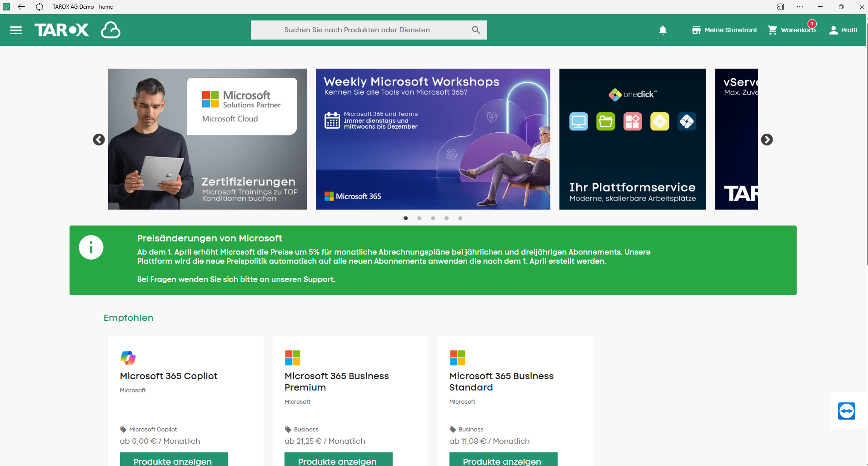This screenshot has height=466, width=868.
Task: Click calendar icon in Workshops banner
Action: tap(332, 120)
